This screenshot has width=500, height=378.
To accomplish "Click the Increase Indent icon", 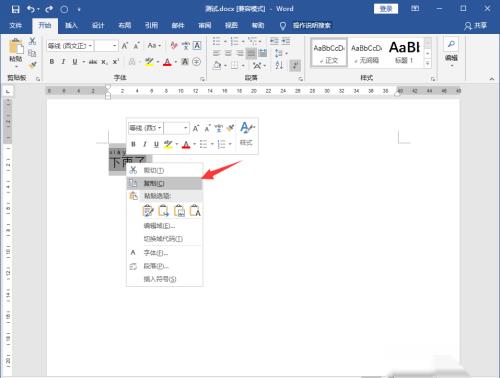I will pos(286,41).
